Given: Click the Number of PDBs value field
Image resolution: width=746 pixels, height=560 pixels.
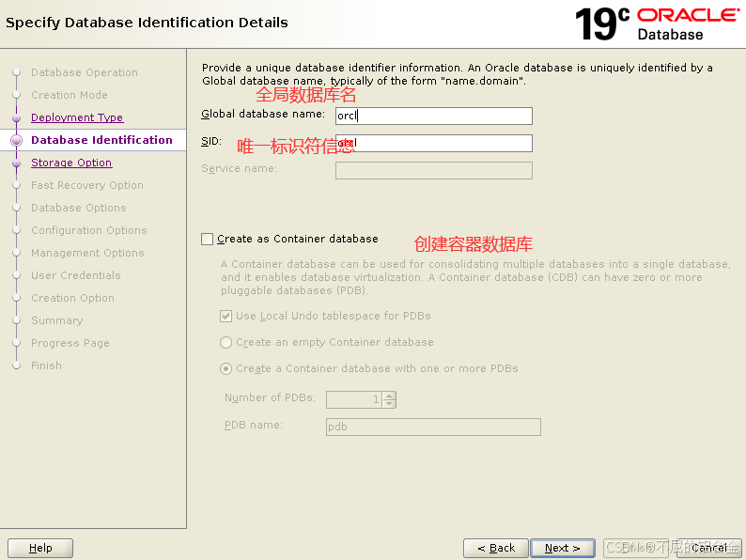Looking at the screenshot, I should (x=354, y=399).
